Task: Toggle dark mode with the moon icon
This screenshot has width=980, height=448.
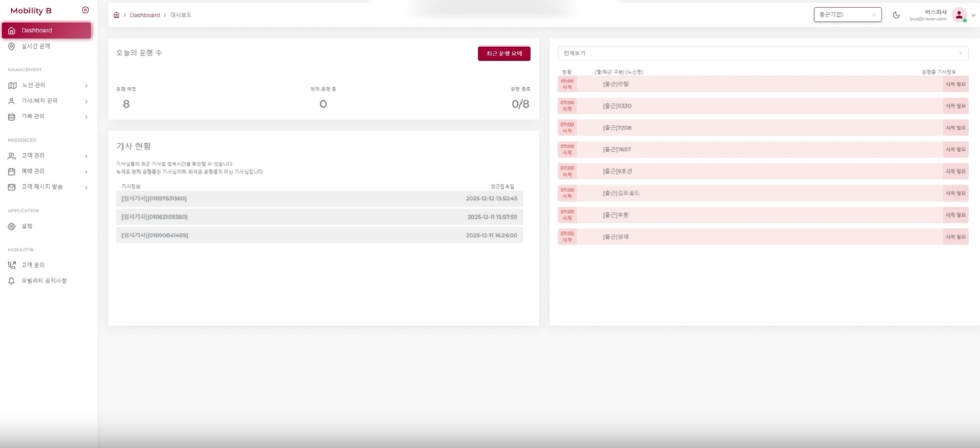Action: pos(896,15)
